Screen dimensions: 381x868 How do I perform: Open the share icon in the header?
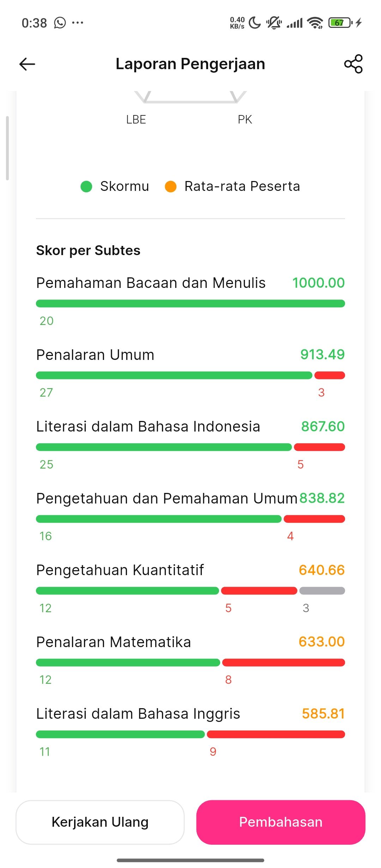[x=353, y=64]
